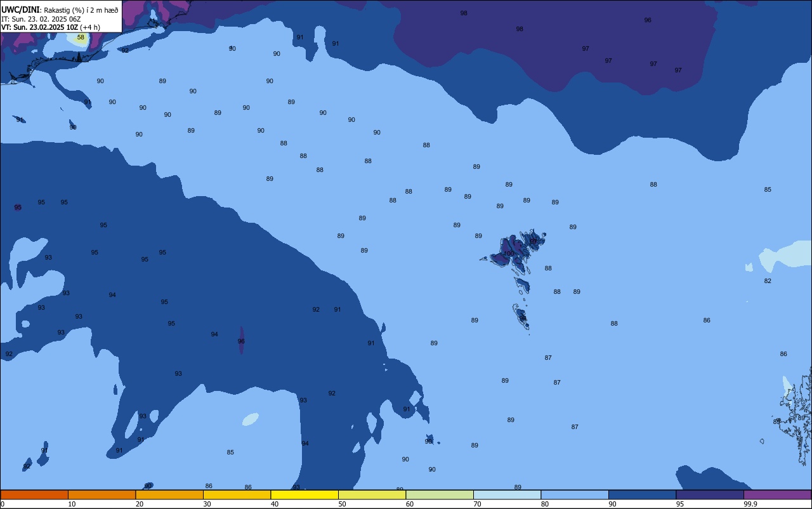This screenshot has height=509, width=812.
Task: Click the 70–80 pale blue legend swatch
Action: pyautogui.click(x=507, y=494)
